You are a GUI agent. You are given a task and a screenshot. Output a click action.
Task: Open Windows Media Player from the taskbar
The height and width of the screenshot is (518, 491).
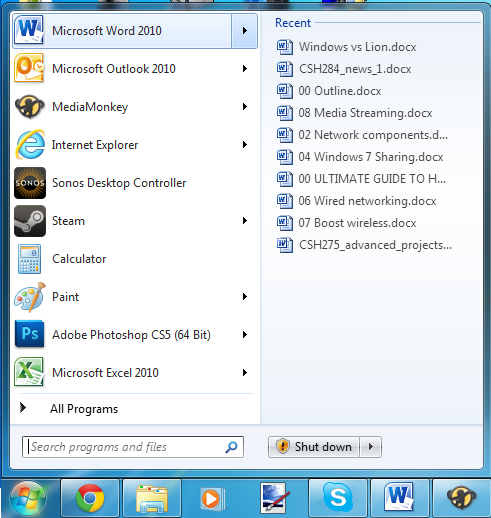[x=213, y=498]
